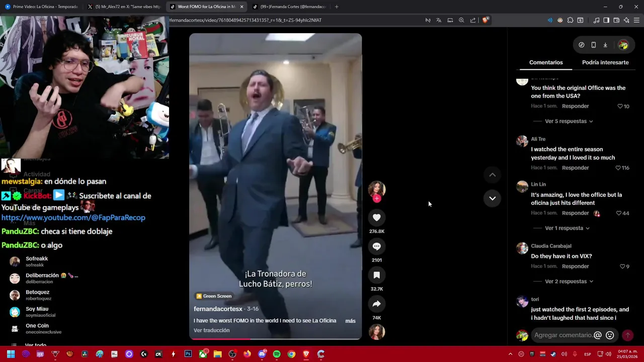644x362 pixels.
Task: Share the video with the arrow icon
Action: (x=376, y=304)
